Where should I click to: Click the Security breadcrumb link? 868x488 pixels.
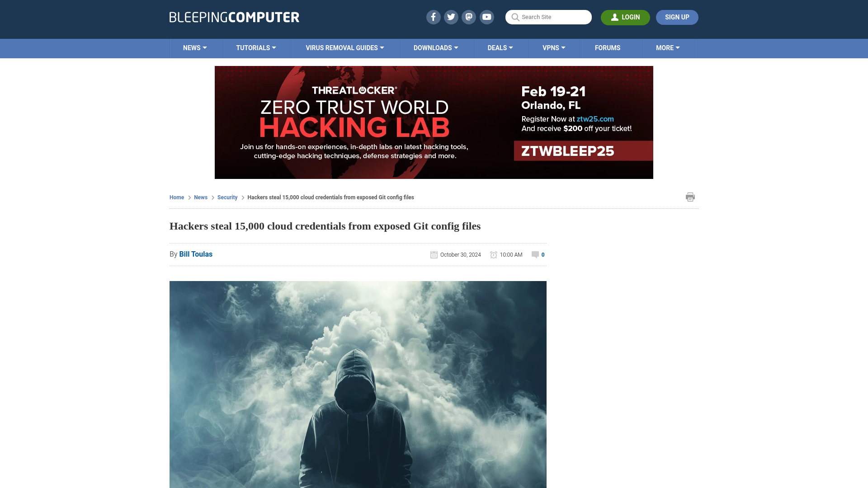(x=227, y=197)
